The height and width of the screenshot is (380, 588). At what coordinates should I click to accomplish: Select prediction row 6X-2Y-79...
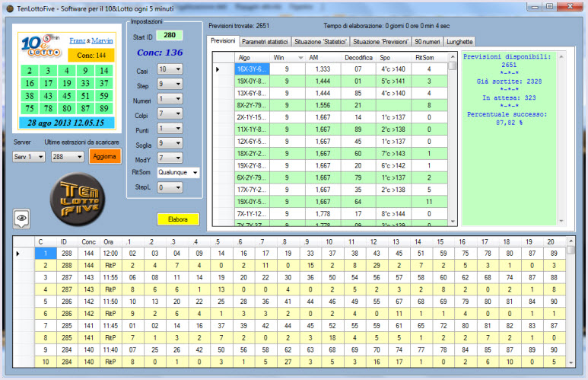pos(330,177)
